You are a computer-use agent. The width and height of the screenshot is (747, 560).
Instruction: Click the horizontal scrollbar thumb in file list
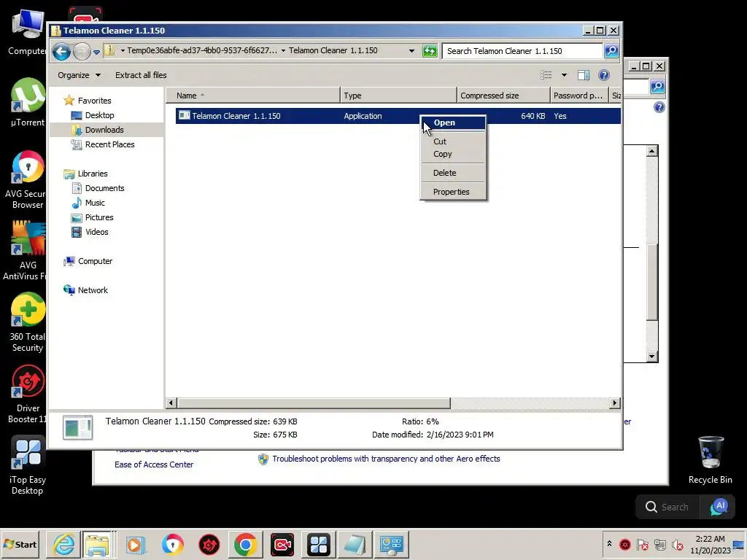(x=314, y=403)
